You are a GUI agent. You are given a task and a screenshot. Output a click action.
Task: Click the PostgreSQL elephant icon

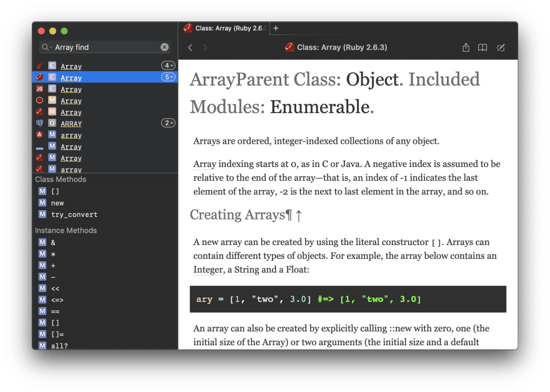[39, 124]
